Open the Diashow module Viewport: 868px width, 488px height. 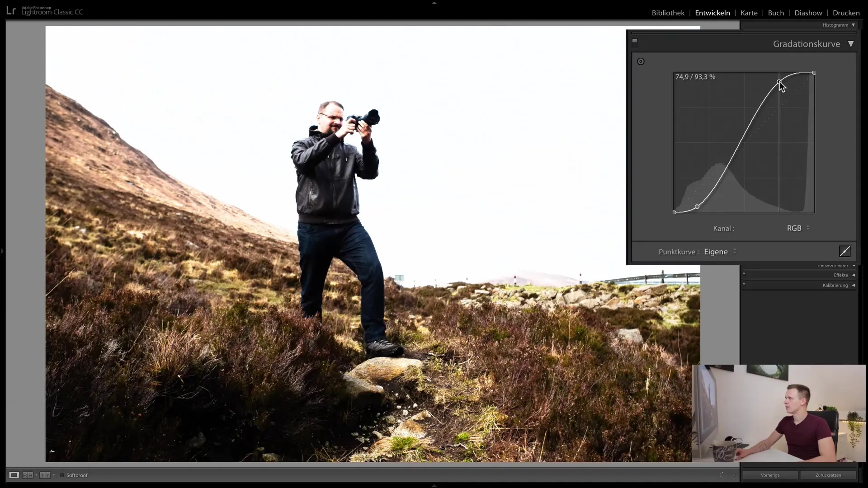(808, 13)
